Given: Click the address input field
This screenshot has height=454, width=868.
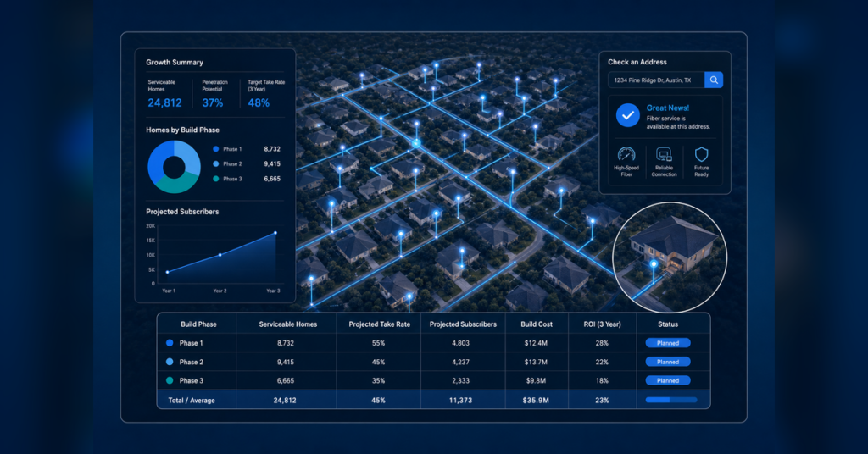Looking at the screenshot, I should [x=656, y=80].
